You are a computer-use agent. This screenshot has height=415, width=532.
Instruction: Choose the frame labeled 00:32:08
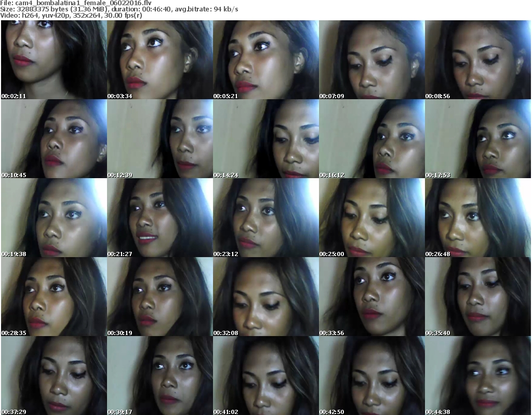pos(266,297)
